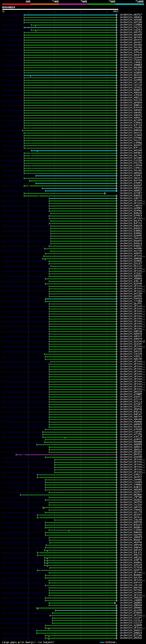146x644 pixels.
Task: Select hit label UniRef100_A8PG49
Action: [x=131, y=545]
